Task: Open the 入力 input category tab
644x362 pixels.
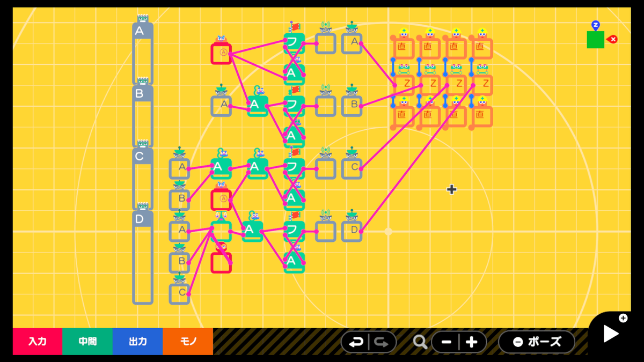Action: [x=38, y=342]
